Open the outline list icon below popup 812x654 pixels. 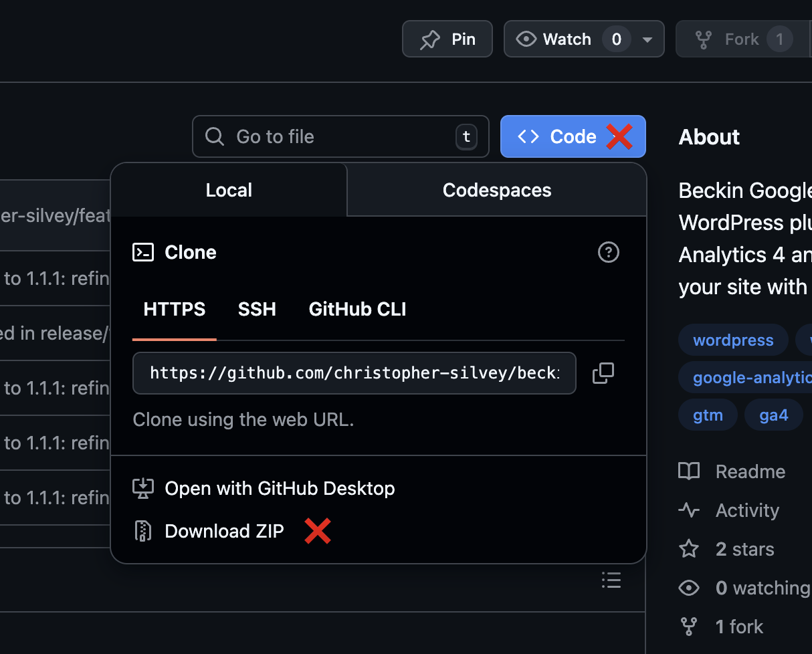[611, 580]
